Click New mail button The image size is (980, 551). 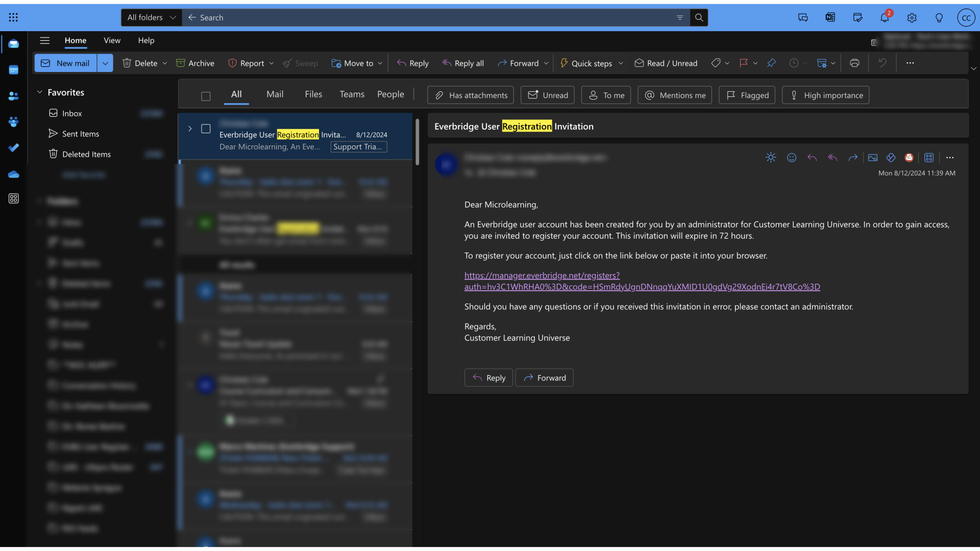click(66, 63)
